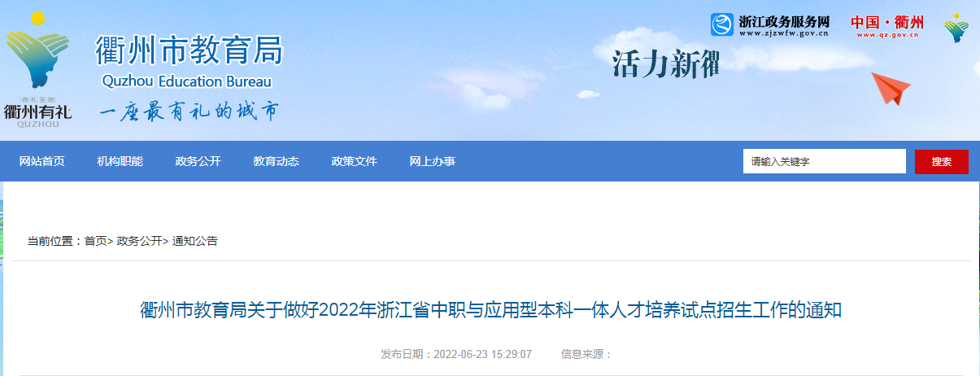
Task: Select 网上办事 in the navigation bar
Action: [433, 162]
